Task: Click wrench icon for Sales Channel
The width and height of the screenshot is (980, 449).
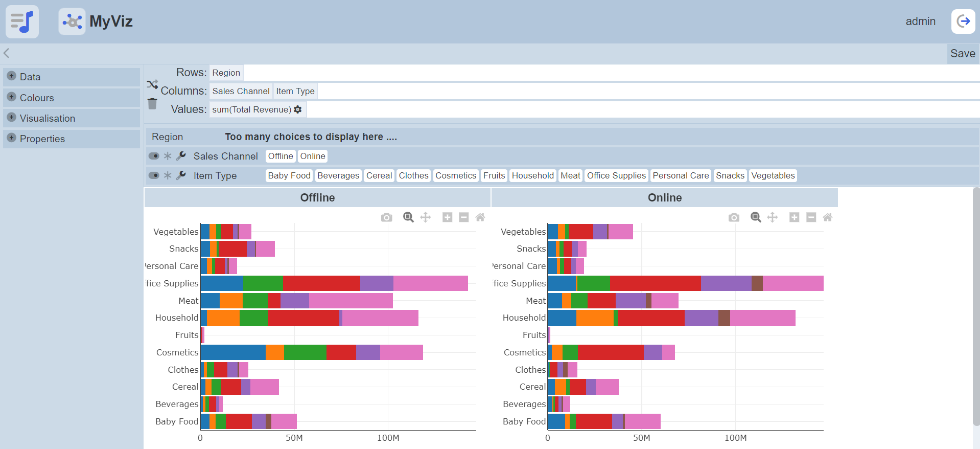Action: [181, 156]
